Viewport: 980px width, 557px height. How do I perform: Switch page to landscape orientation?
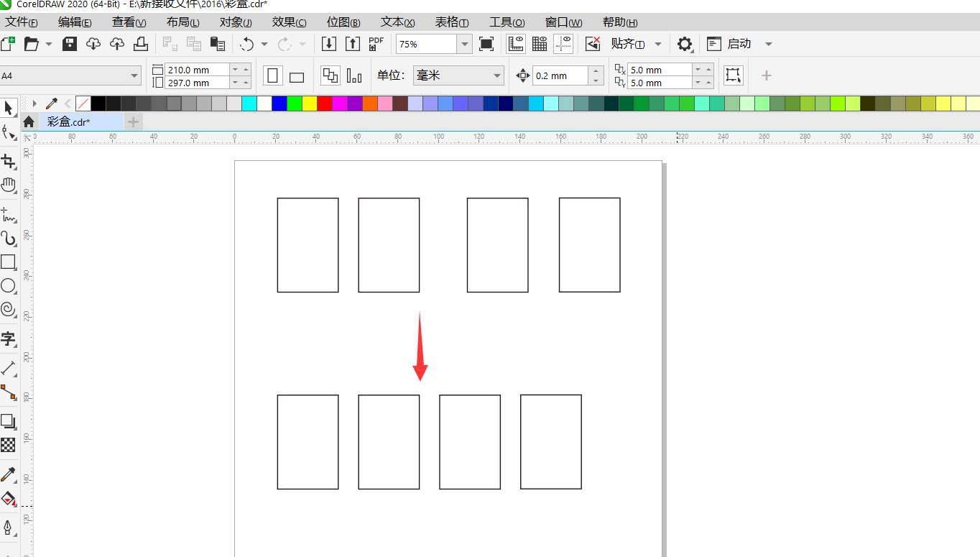click(x=296, y=76)
